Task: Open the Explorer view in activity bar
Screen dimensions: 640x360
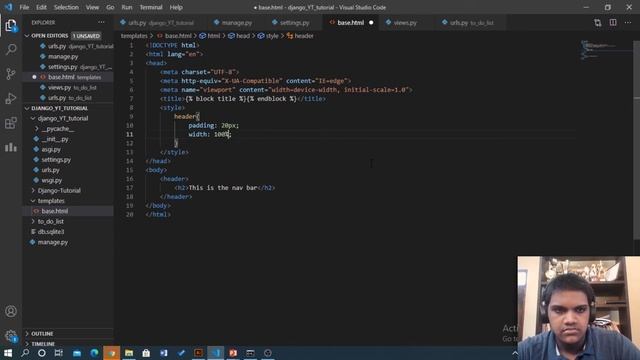Action: (11, 26)
